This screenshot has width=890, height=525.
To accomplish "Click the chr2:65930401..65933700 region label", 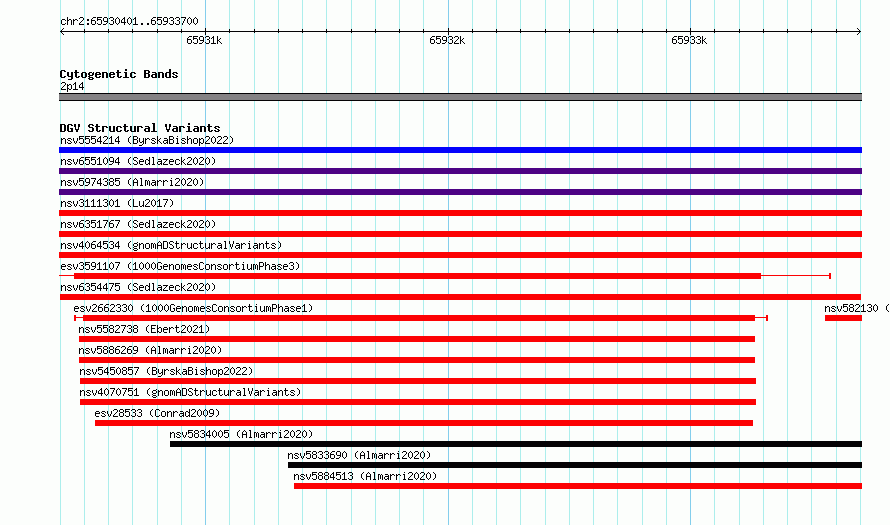I will 129,21.
